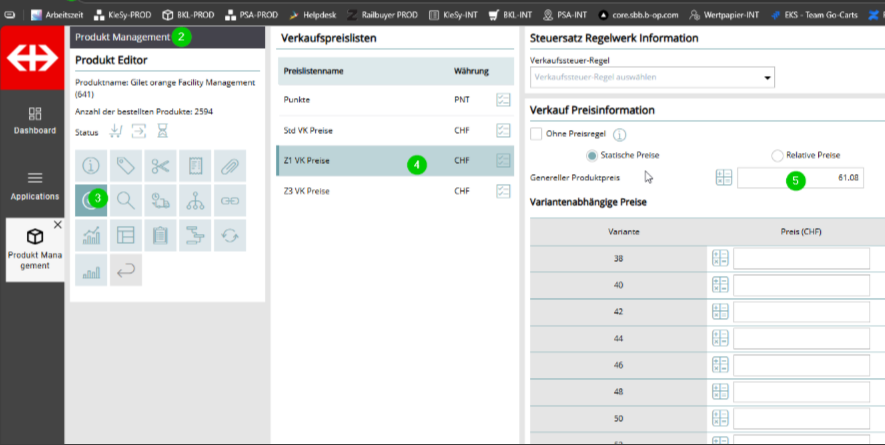Click price field for variant 38
This screenshot has width=885, height=445.
(x=801, y=258)
